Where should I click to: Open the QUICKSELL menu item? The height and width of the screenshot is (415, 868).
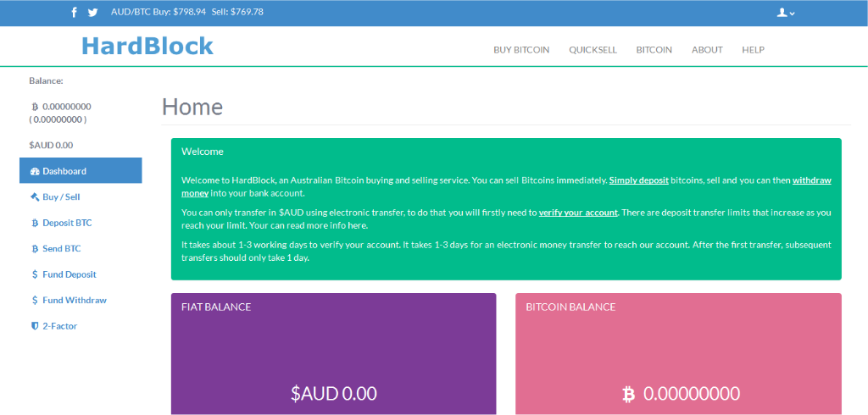593,50
